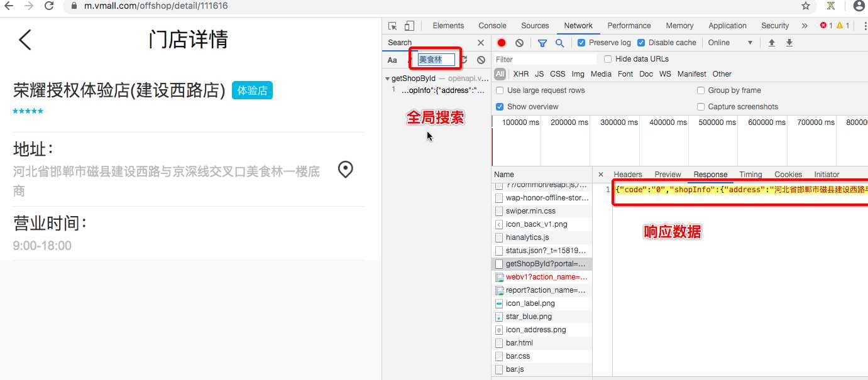Clear the search results in Search panel
This screenshot has height=380, width=868.
point(481,60)
